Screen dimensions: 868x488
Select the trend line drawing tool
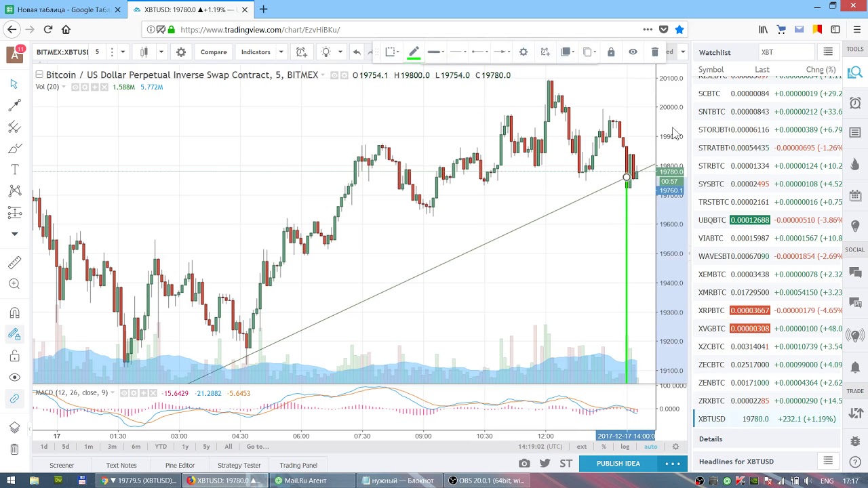coord(14,105)
